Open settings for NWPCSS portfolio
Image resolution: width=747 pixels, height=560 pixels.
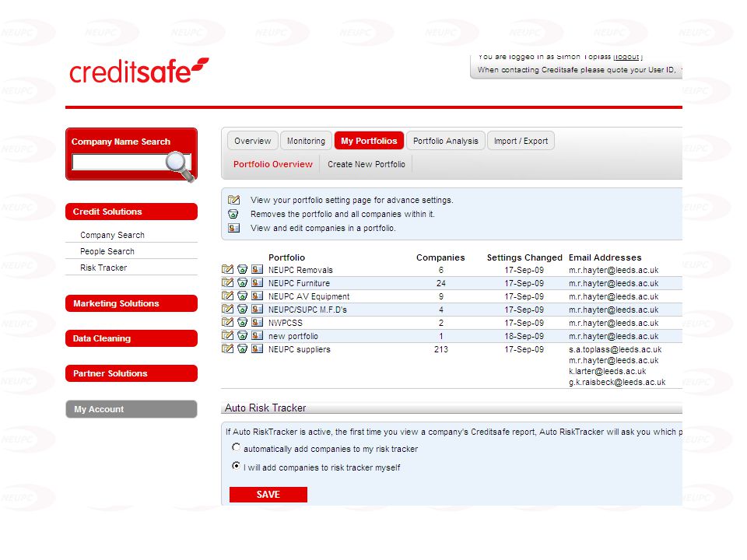(x=228, y=322)
